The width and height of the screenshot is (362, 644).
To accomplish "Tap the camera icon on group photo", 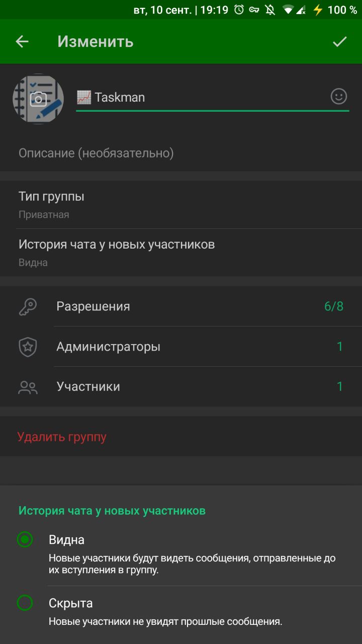I will (38, 99).
